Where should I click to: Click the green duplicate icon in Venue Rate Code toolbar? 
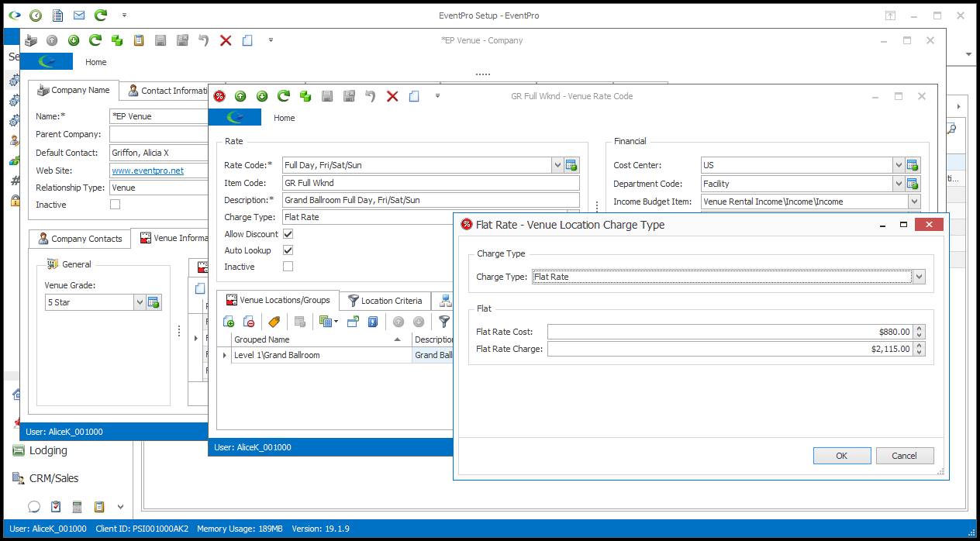(x=305, y=96)
